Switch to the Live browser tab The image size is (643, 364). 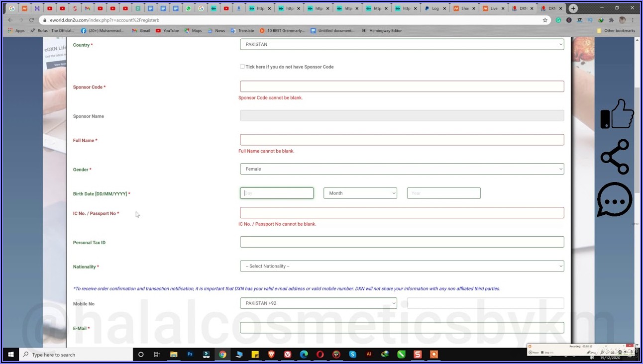(491, 8)
